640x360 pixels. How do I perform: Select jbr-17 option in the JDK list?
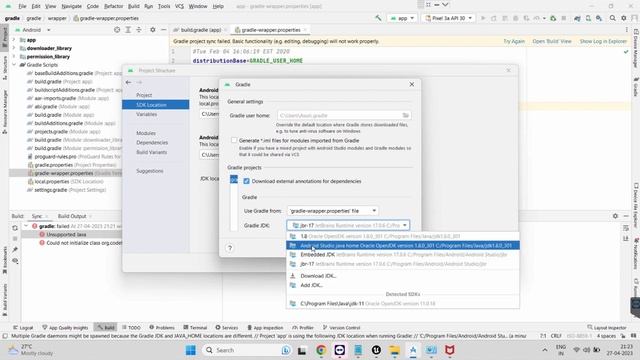[x=402, y=264]
